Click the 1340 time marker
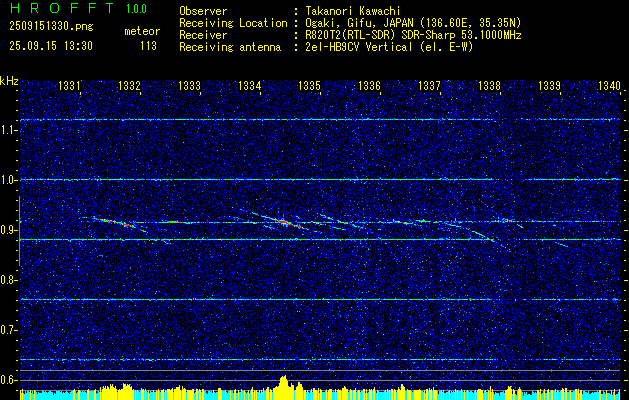This screenshot has width=629, height=400. pos(609,85)
